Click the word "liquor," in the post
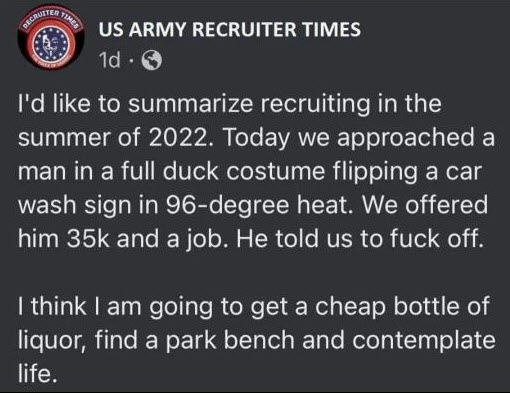Viewport: 510px width, 393px height. [x=53, y=342]
